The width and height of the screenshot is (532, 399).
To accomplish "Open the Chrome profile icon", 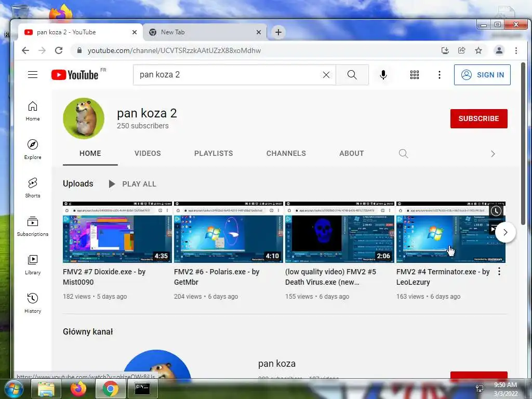I will click(x=499, y=50).
